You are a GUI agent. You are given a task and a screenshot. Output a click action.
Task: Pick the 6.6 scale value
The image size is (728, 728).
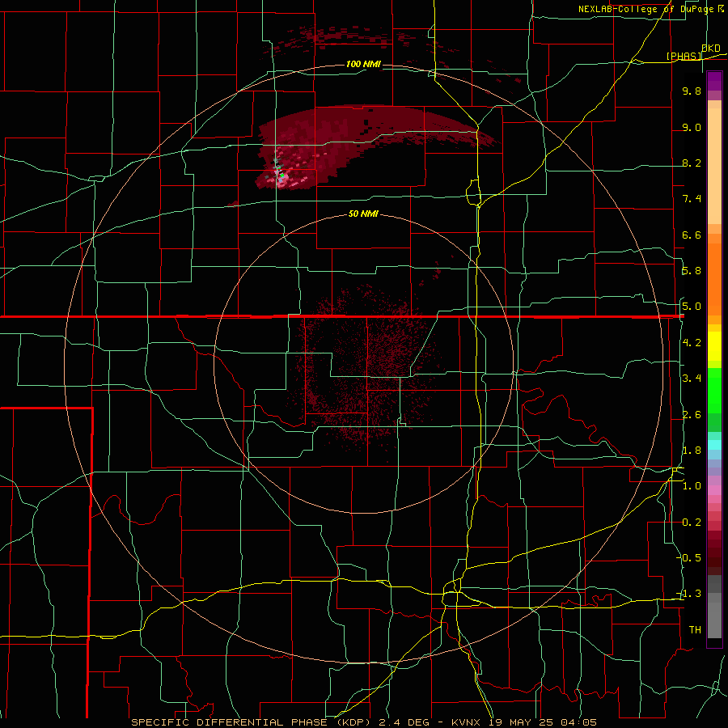pos(692,235)
